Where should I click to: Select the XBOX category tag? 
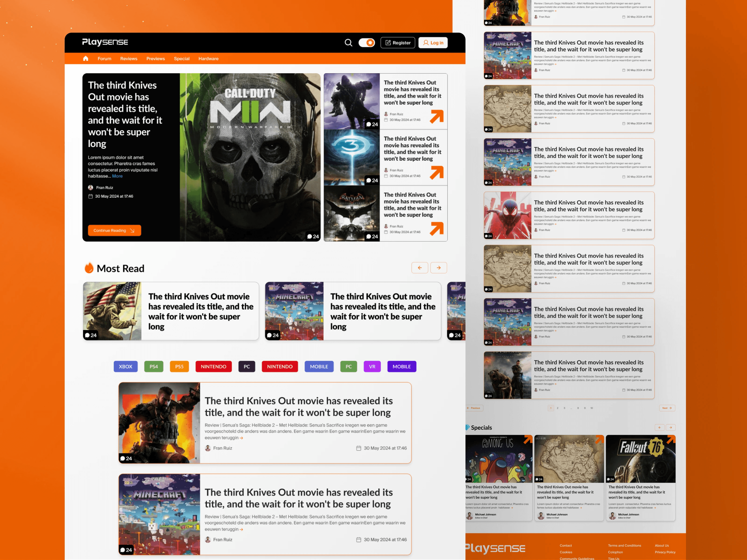point(126,367)
